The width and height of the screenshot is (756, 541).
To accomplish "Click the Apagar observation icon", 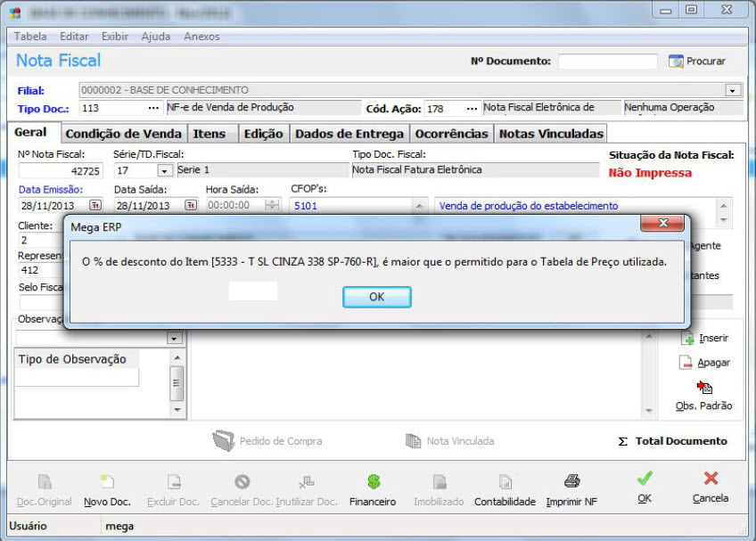I will point(687,363).
